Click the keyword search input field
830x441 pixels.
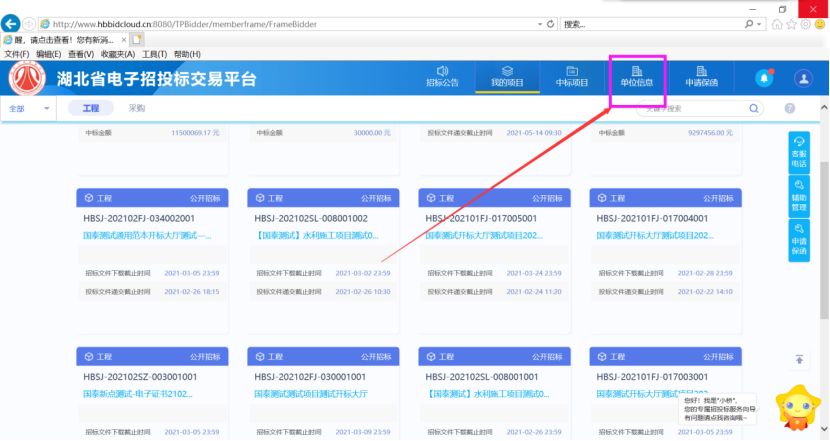[700, 108]
